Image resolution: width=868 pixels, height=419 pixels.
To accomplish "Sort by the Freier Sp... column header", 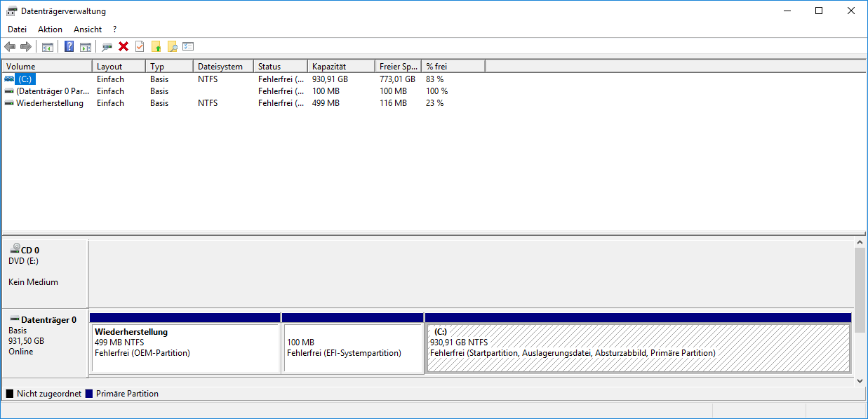I will point(398,67).
